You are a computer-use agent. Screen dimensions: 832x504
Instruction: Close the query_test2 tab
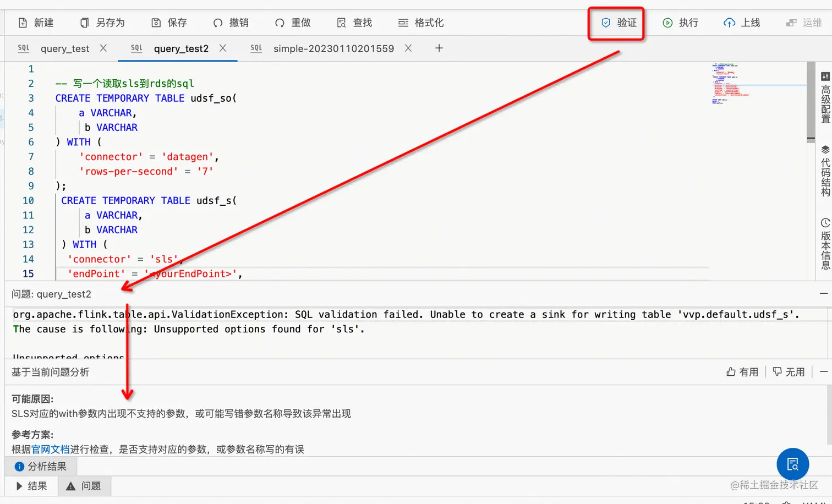coord(223,48)
